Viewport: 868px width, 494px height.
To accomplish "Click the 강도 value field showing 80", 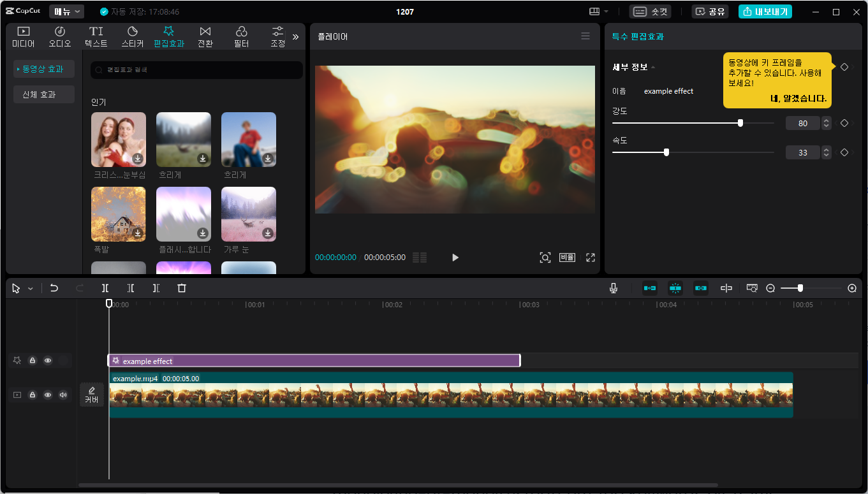I will click(x=803, y=123).
